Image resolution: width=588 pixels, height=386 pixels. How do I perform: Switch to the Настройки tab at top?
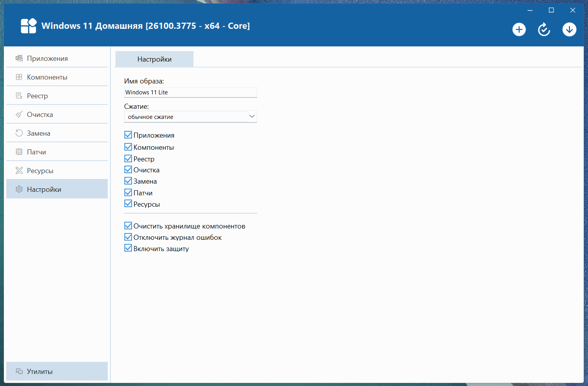(155, 59)
